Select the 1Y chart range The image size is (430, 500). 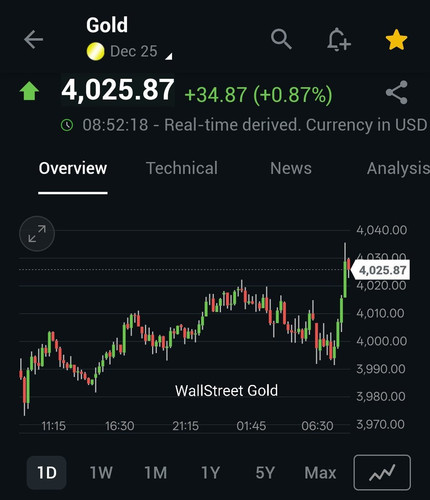tap(210, 473)
